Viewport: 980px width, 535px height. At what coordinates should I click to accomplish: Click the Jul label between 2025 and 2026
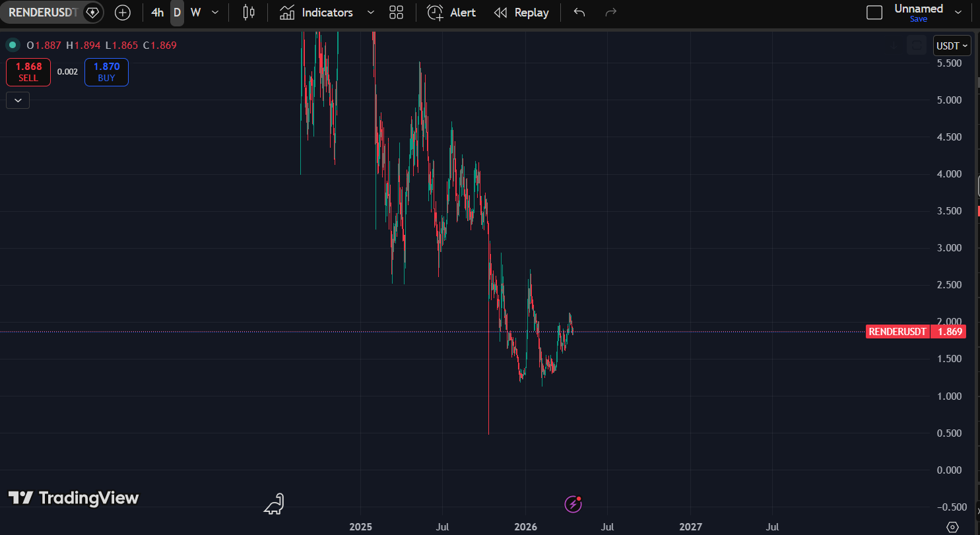[443, 527]
